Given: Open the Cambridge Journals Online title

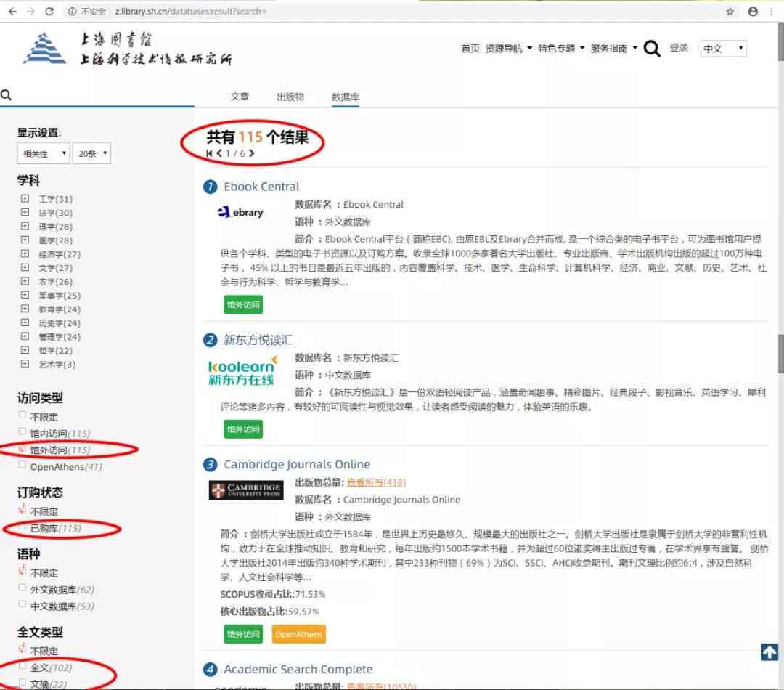Looking at the screenshot, I should (x=297, y=464).
